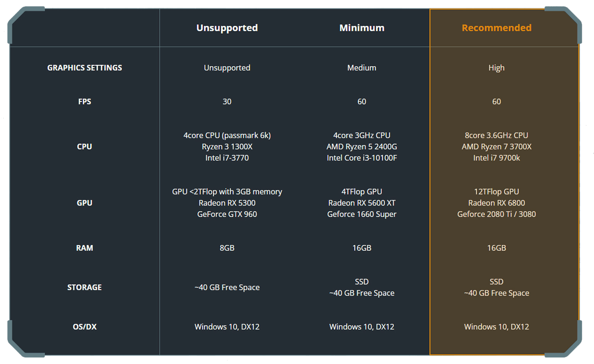
Task: Click Intel i7-3770 text
Action: 227,158
